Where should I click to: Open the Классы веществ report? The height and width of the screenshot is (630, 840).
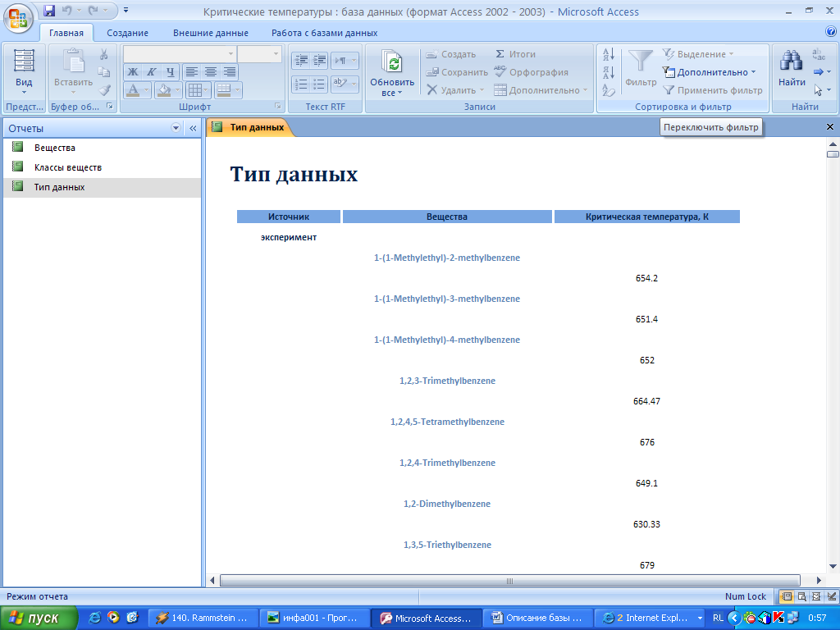[102, 167]
